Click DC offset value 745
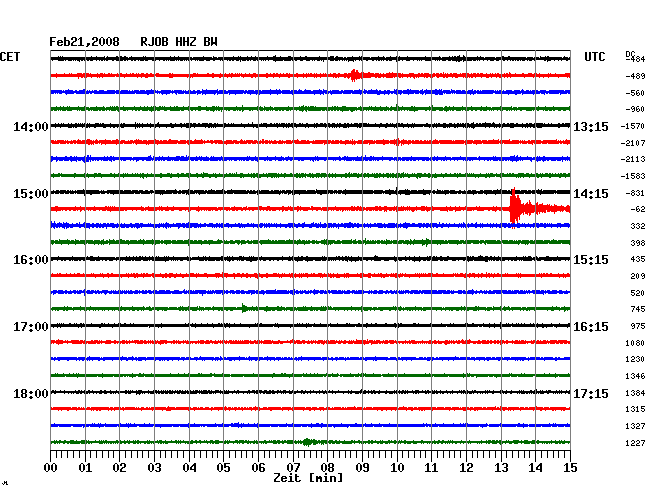The height and width of the screenshot is (494, 650). [638, 309]
